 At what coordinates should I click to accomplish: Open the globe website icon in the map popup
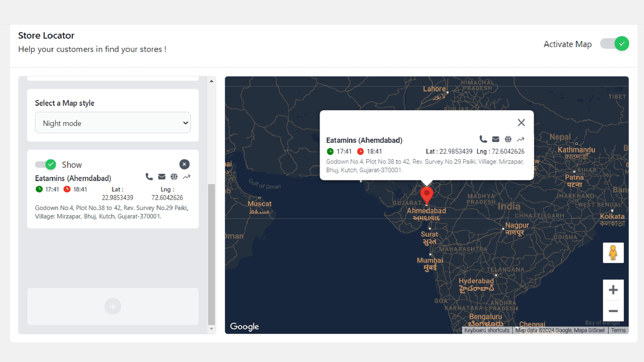point(508,139)
